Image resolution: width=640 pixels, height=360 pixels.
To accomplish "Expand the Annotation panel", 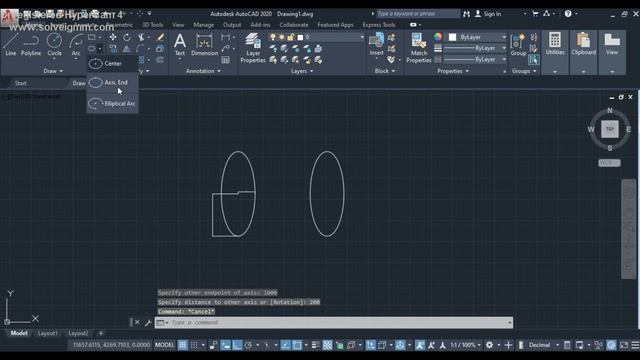I will coord(203,71).
